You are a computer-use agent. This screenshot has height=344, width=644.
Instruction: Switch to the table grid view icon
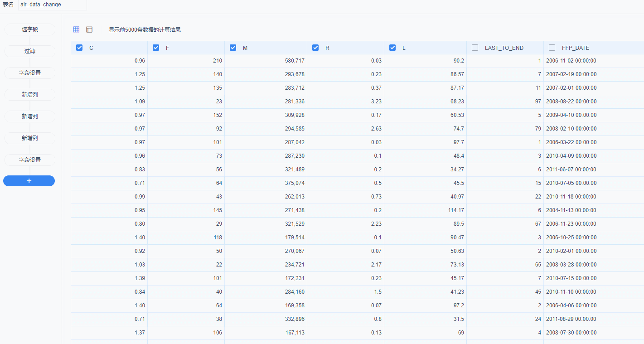[76, 29]
